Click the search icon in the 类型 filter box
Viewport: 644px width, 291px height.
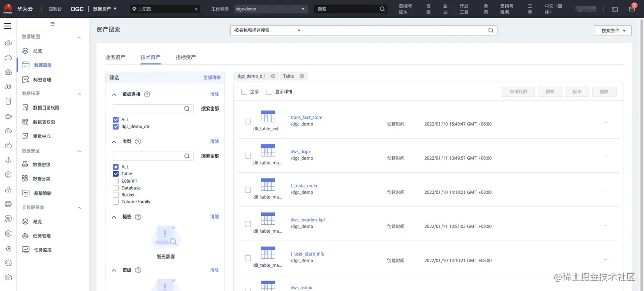click(x=187, y=156)
